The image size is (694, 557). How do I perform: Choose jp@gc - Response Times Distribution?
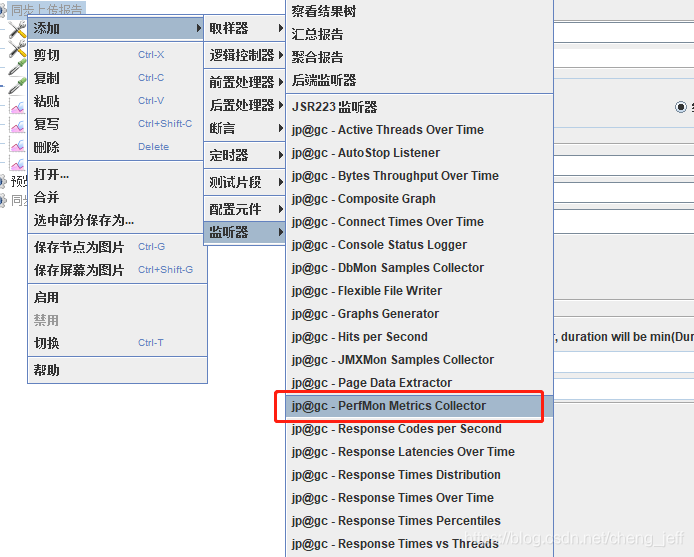point(420,475)
